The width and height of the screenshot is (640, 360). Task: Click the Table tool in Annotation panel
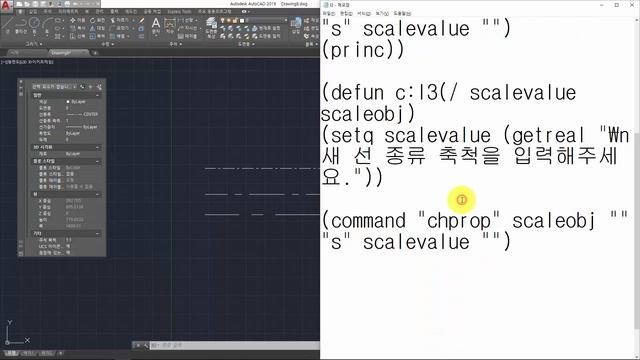(187, 36)
